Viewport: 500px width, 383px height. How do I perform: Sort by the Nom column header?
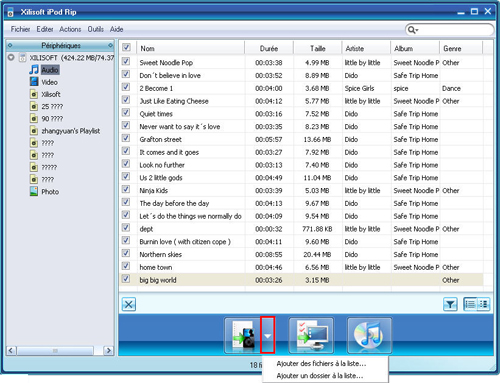click(190, 48)
